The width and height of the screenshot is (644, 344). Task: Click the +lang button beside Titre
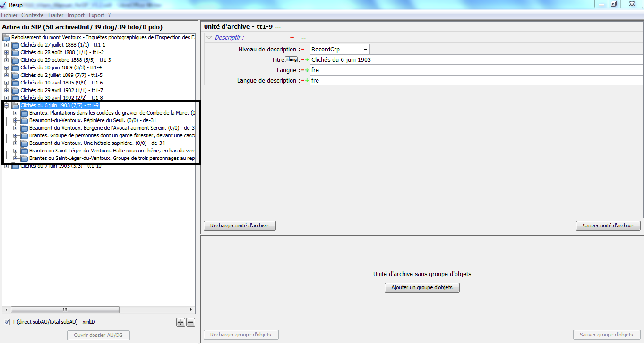tap(291, 59)
